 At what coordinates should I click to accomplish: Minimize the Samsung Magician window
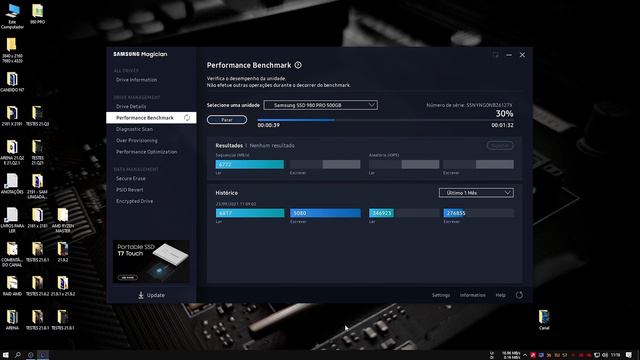point(509,55)
